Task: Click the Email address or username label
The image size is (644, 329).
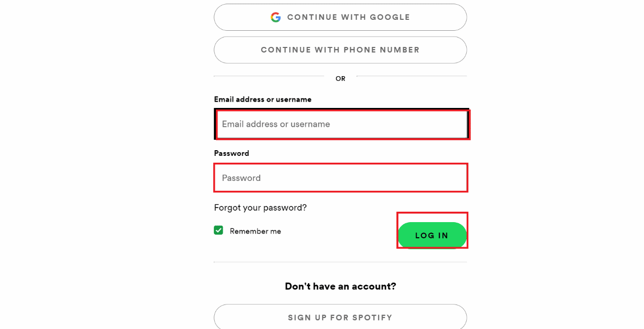Action: coord(263,99)
